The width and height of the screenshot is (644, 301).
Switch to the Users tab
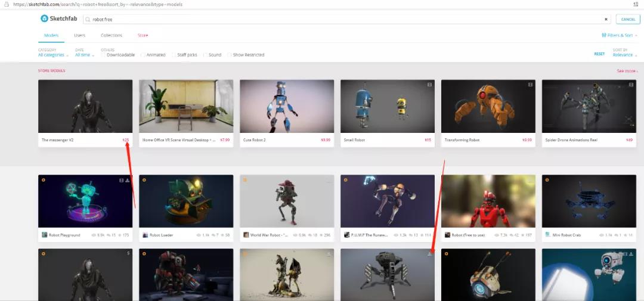(x=79, y=35)
